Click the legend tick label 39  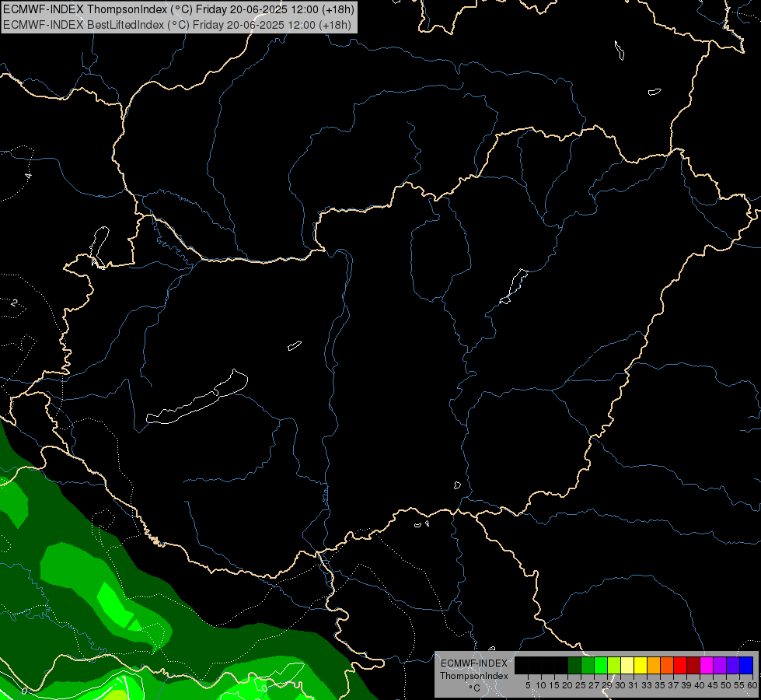point(686,685)
